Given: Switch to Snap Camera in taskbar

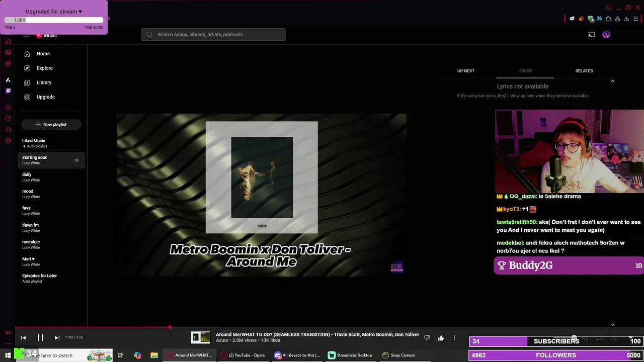Looking at the screenshot, I should pos(398,355).
